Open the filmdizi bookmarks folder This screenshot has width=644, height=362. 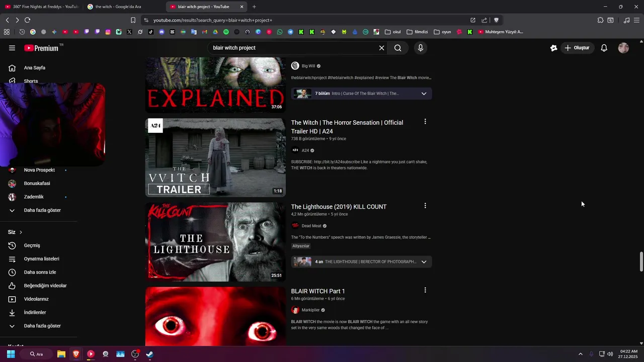point(417,32)
